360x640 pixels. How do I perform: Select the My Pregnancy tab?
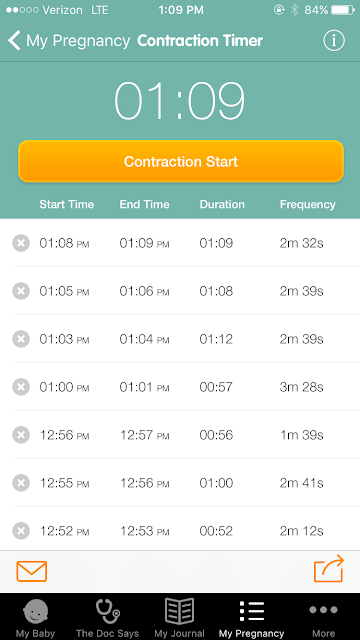[251, 618]
